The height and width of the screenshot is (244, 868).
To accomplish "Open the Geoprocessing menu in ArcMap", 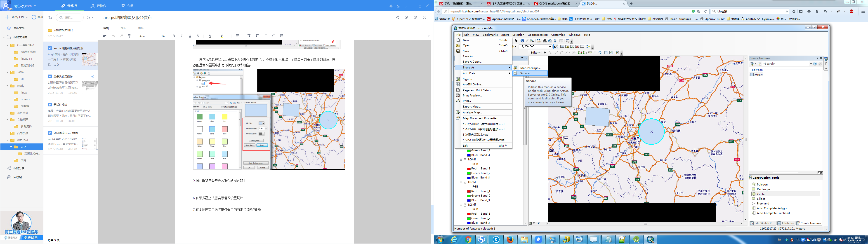I will [538, 35].
